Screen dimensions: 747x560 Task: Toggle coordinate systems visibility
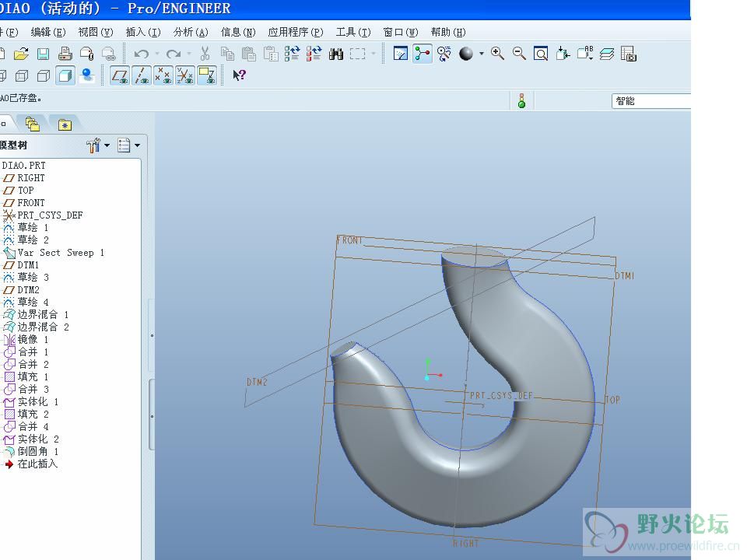[185, 75]
